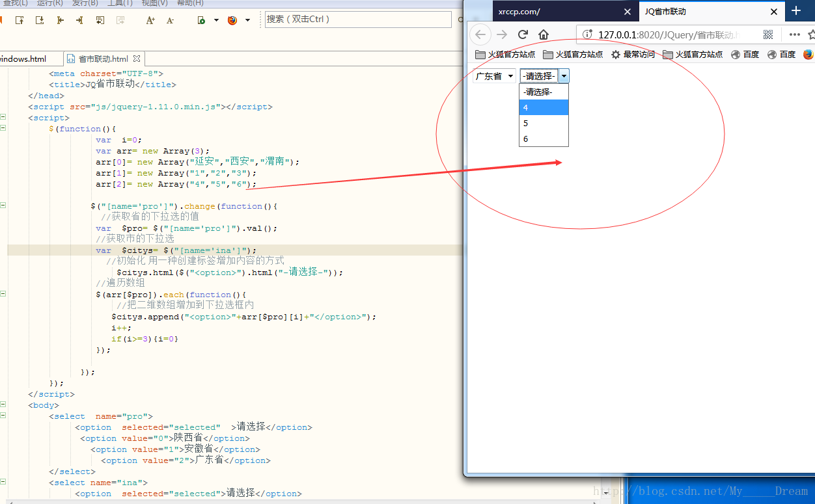Open the 广东省 province dropdown

[x=494, y=76]
